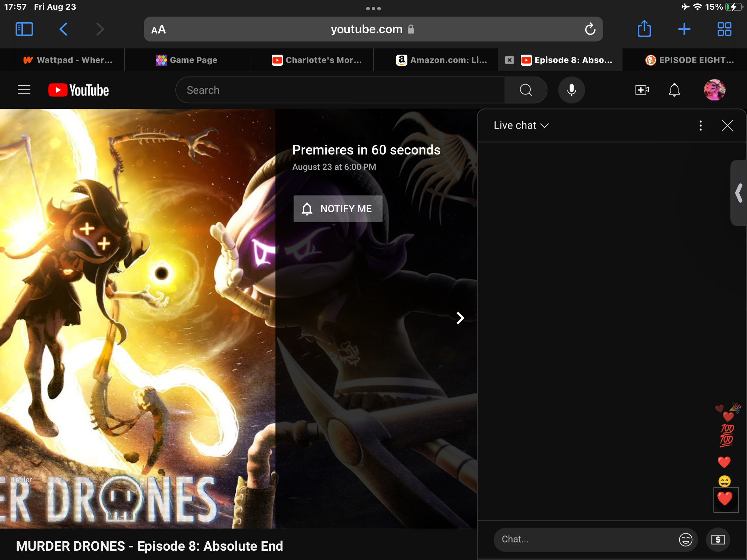Add a new Safari tab
Image resolution: width=747 pixels, height=560 pixels.
coord(684,29)
